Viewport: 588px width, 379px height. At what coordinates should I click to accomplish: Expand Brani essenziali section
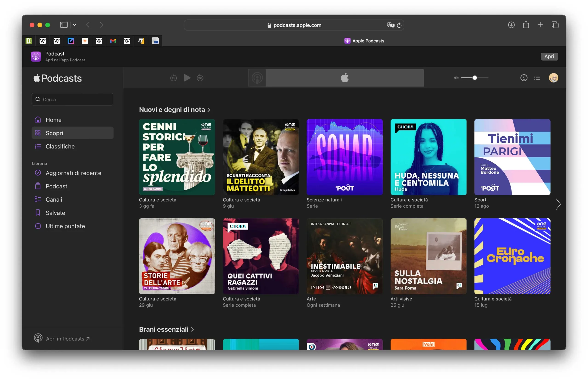click(167, 329)
